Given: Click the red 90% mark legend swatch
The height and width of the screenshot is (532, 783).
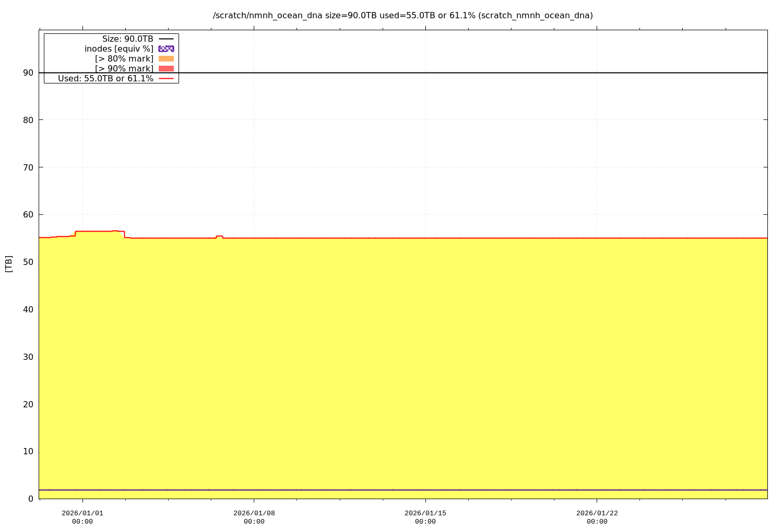Looking at the screenshot, I should pos(166,68).
